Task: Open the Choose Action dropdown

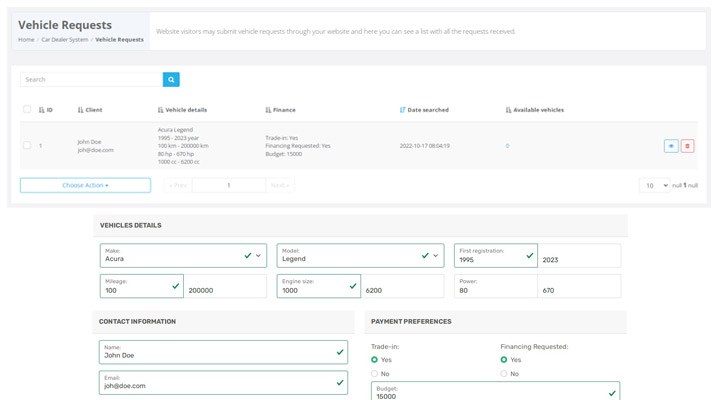Action: pyautogui.click(x=85, y=185)
